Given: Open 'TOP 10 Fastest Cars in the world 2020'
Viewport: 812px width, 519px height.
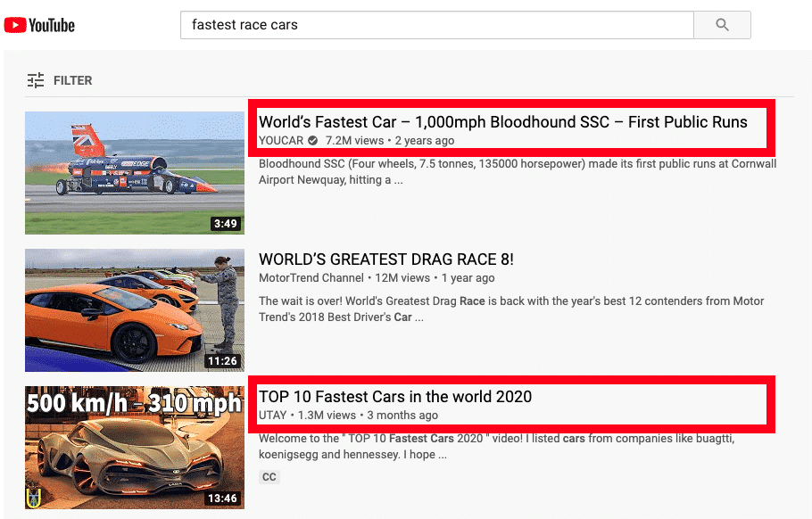Looking at the screenshot, I should click(395, 396).
